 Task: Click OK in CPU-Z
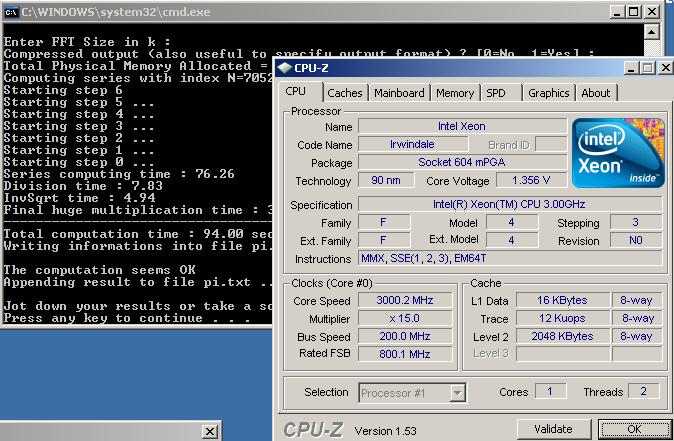pyautogui.click(x=634, y=429)
